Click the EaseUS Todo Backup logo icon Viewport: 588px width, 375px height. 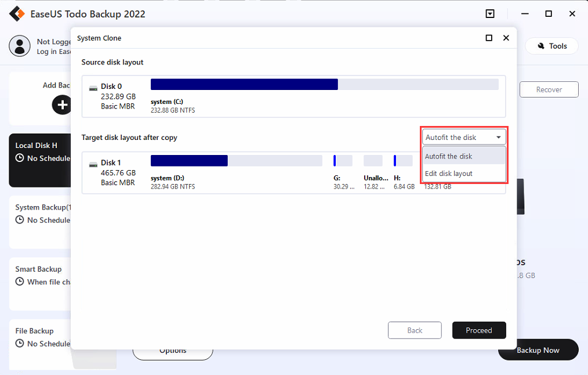tap(17, 13)
